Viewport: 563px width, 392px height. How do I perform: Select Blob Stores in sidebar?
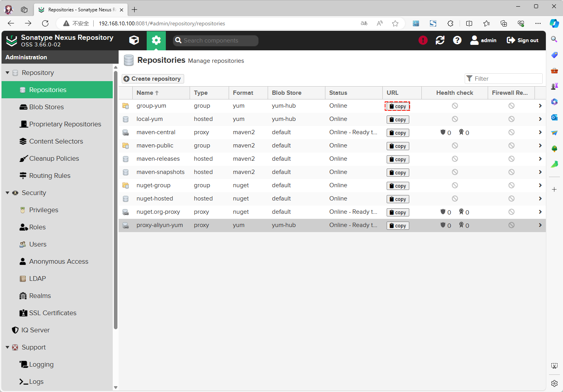pyautogui.click(x=46, y=107)
